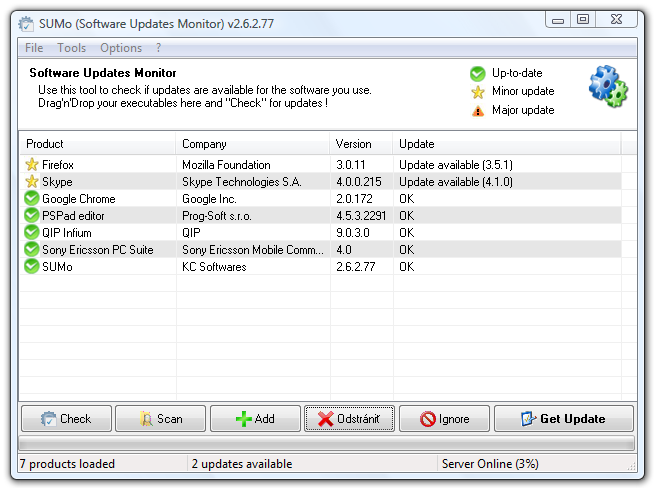The height and width of the screenshot is (488, 654).
Task: Sort by the Product column header
Action: [x=98, y=144]
